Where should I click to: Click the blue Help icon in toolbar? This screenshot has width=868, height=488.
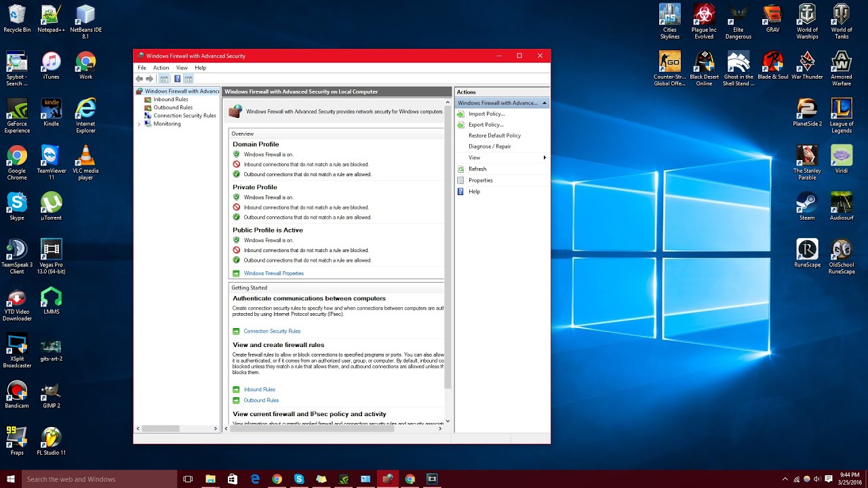pos(177,79)
